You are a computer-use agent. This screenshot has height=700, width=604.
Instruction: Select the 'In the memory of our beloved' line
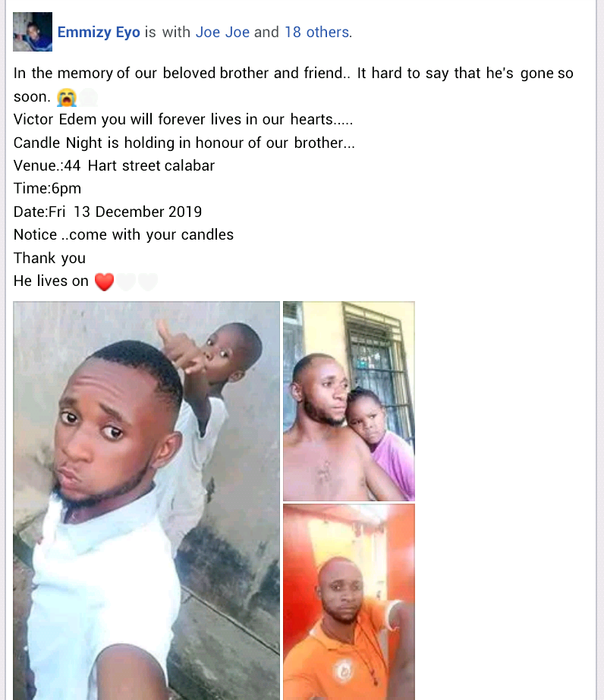(293, 74)
